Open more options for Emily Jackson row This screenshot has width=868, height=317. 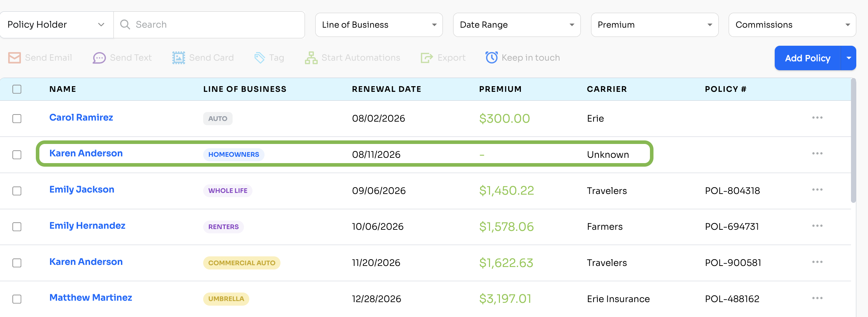(x=817, y=190)
